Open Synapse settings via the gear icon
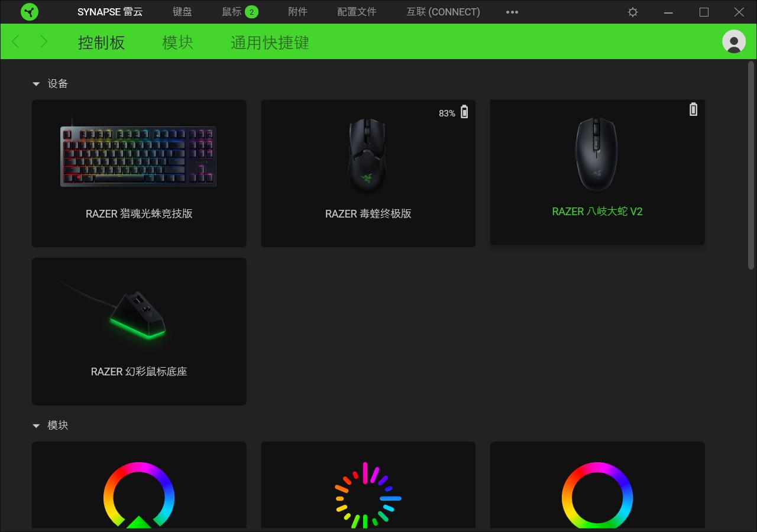Image resolution: width=757 pixels, height=532 pixels. 632,12
